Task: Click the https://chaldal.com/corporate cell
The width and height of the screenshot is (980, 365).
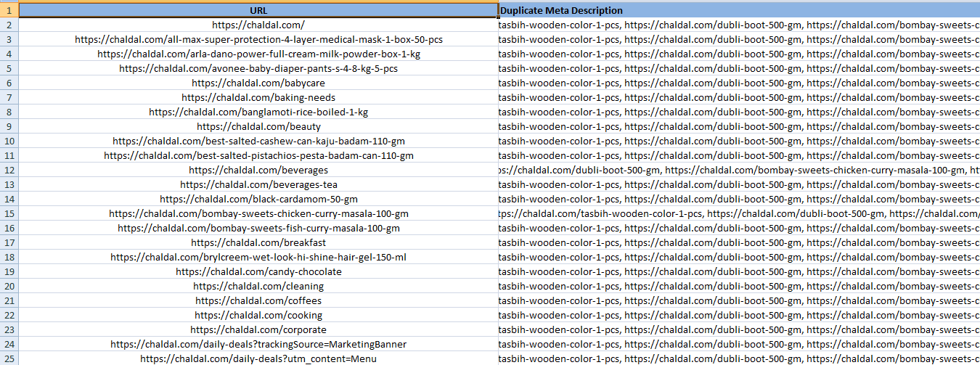Action: [x=258, y=329]
